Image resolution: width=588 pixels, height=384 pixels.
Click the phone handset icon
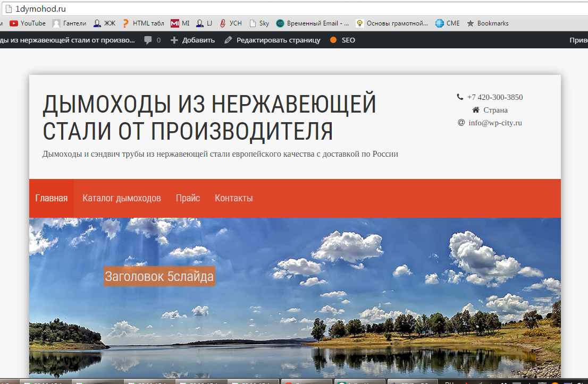coord(460,97)
